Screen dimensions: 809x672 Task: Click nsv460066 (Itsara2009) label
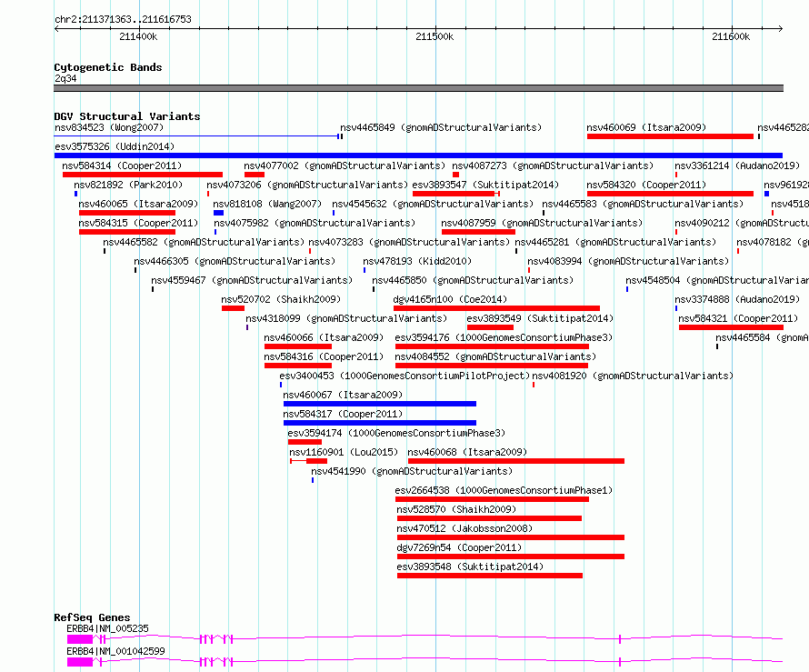[324, 337]
